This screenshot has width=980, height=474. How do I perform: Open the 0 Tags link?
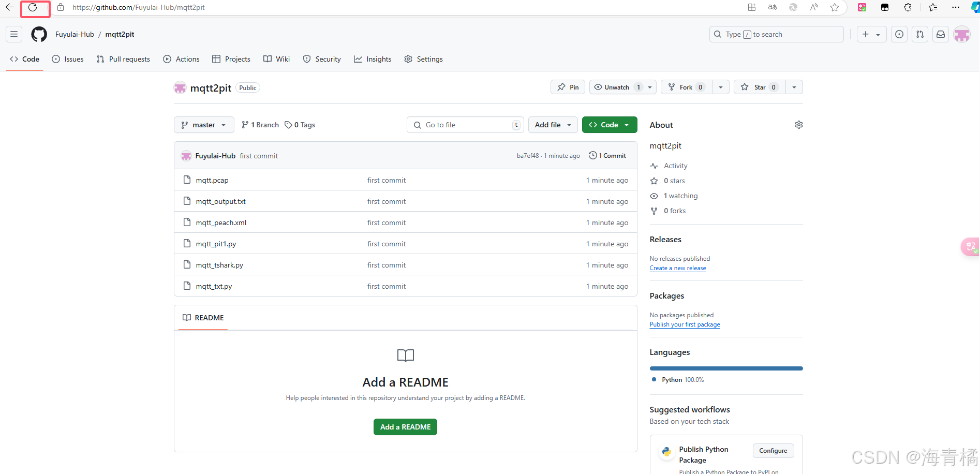(300, 125)
